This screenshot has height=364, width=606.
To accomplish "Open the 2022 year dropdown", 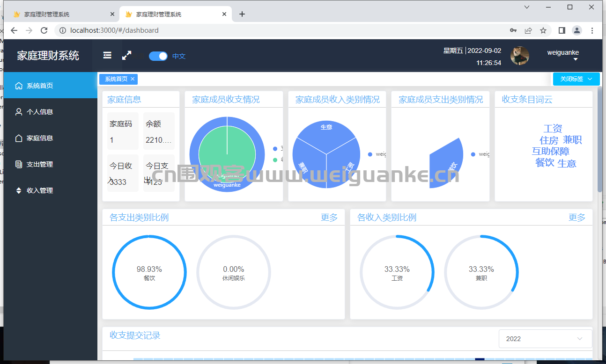I will click(546, 339).
